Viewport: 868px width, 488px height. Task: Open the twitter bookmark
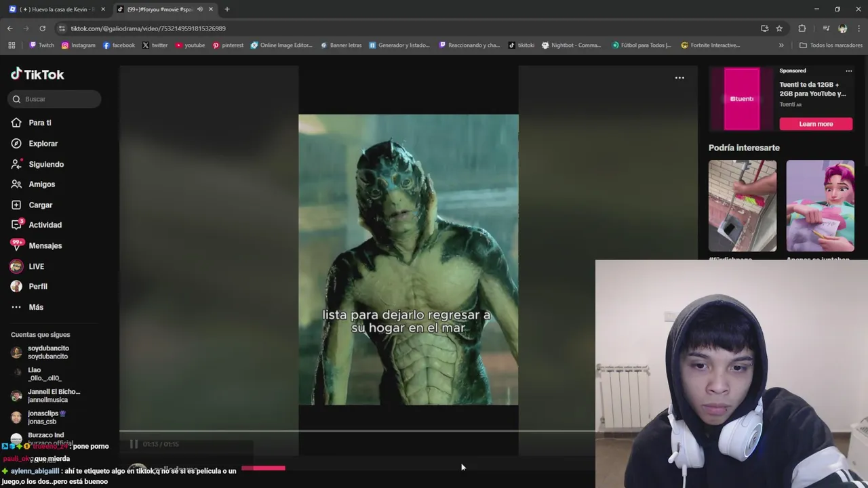pyautogui.click(x=155, y=45)
